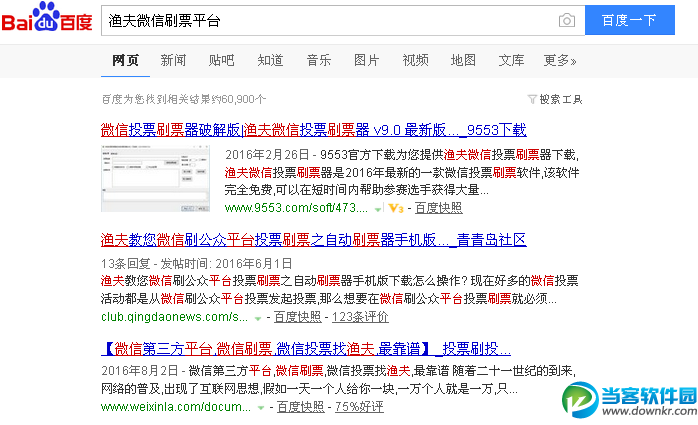Viewport: 698px width, 425px height.
Task: Open result 微信投票刷票器破解版 9553下载
Action: pos(313,130)
